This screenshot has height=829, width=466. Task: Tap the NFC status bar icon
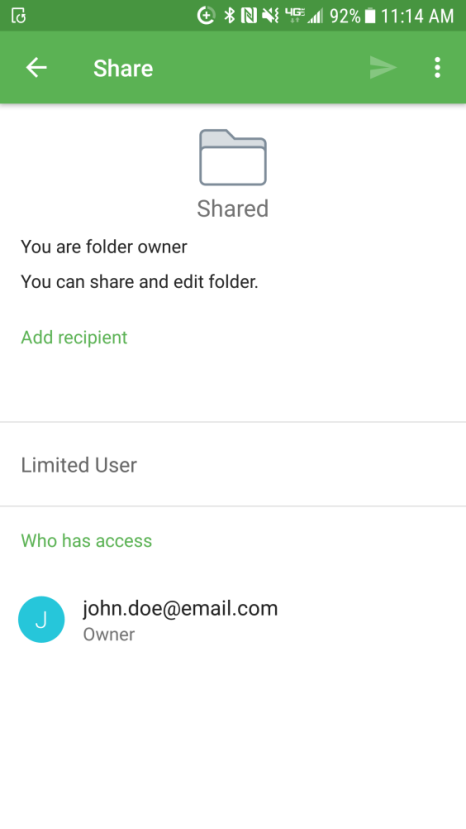[x=249, y=16]
